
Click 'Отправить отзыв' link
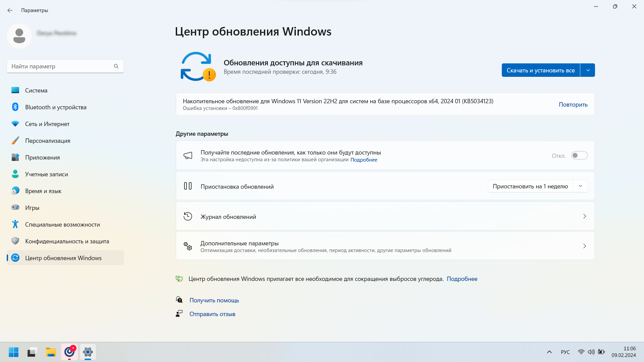pos(212,314)
